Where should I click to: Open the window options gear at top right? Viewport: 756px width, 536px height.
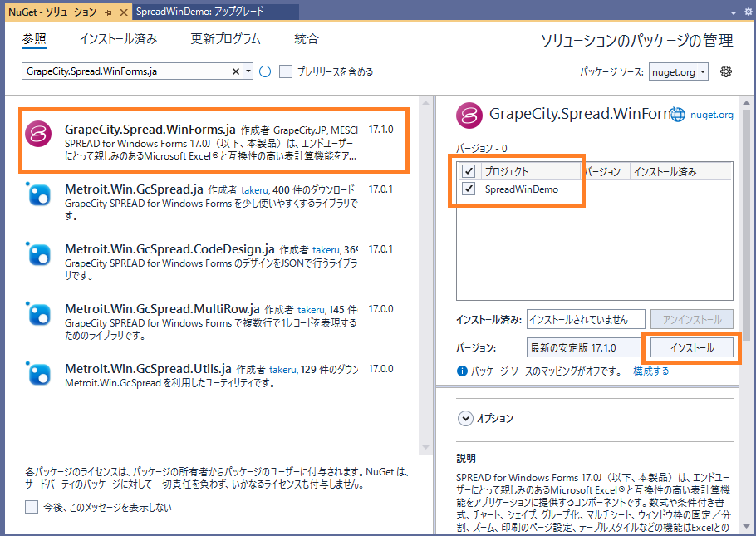(x=749, y=12)
